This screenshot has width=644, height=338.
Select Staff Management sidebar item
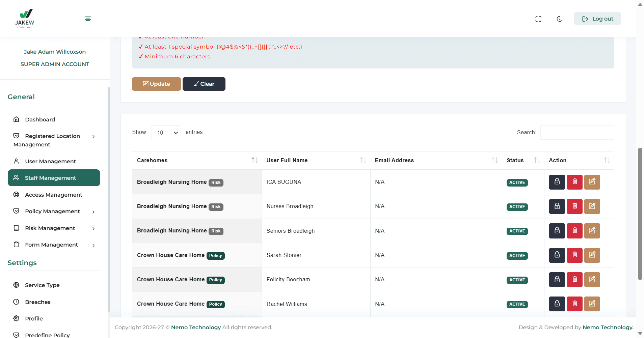54,178
